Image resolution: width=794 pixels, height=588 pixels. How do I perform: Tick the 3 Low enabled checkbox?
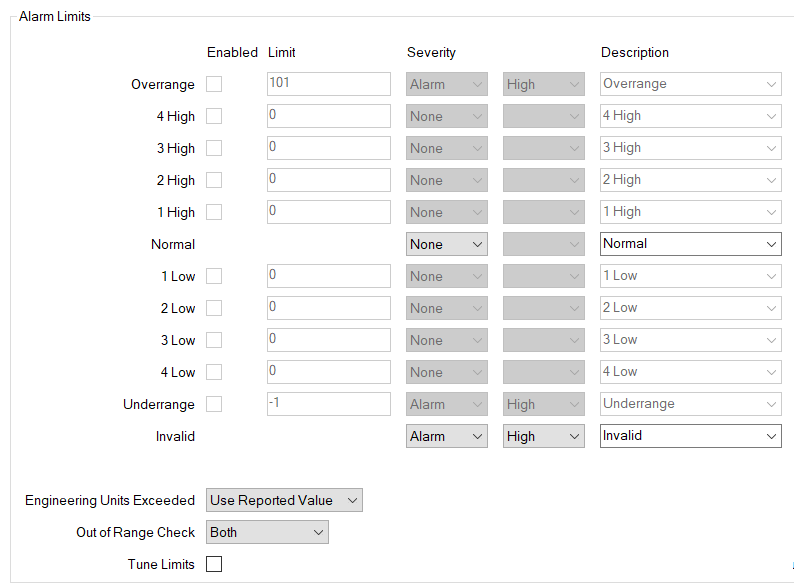(x=214, y=340)
